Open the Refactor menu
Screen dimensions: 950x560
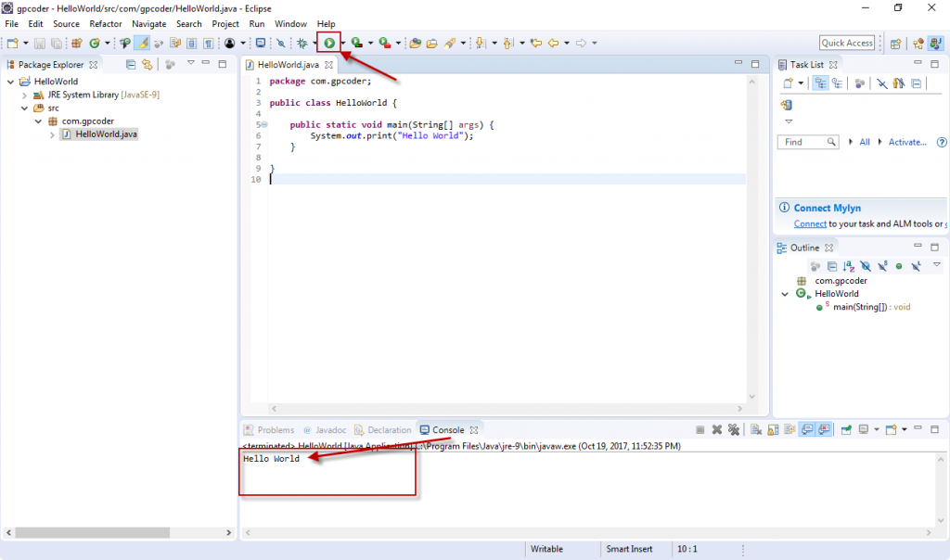(x=106, y=23)
